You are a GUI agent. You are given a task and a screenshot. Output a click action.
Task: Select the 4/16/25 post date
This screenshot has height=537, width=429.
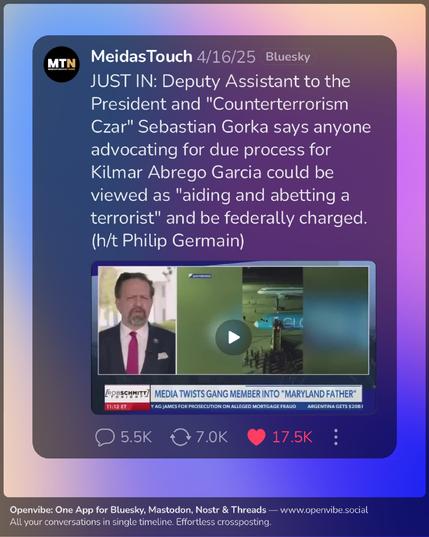[226, 57]
